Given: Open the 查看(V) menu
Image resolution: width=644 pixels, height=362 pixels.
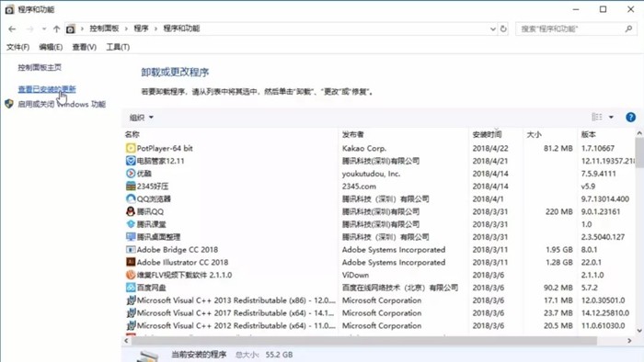Looking at the screenshot, I should pos(85,47).
